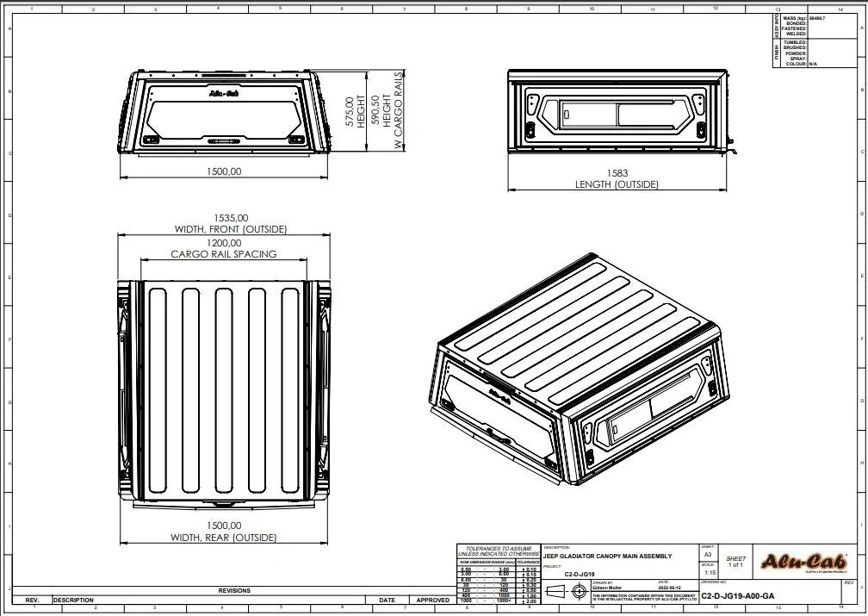The width and height of the screenshot is (868, 616).
Task: Click drawing number 'C2-D-JG19-A00-GA'
Action: pyautogui.click(x=737, y=596)
